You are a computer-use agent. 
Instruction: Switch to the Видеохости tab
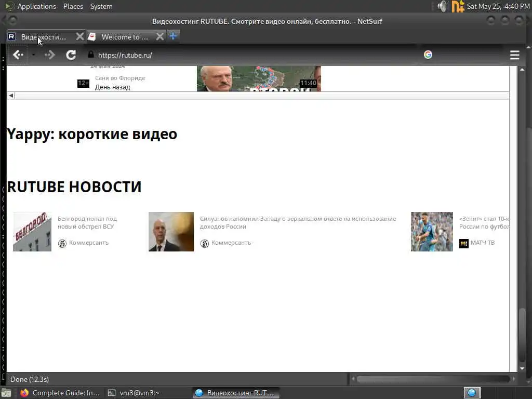click(44, 37)
